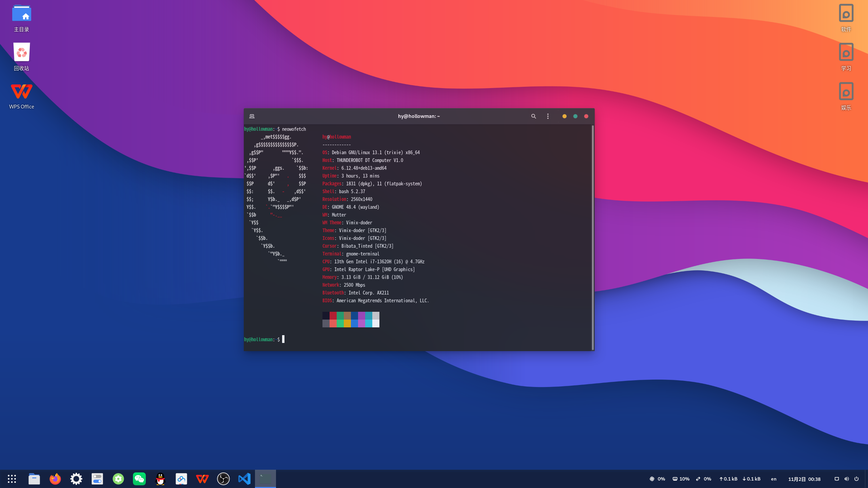Mute the system volume in the tray

point(846,479)
